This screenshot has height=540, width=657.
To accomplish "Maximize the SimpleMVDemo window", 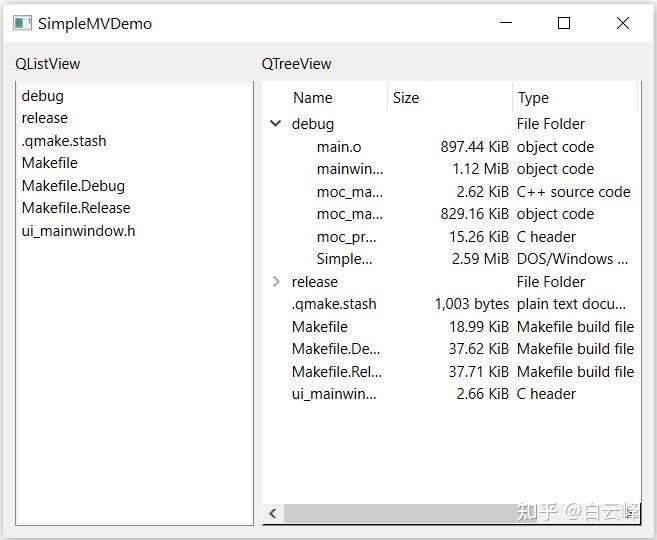I will [x=564, y=23].
